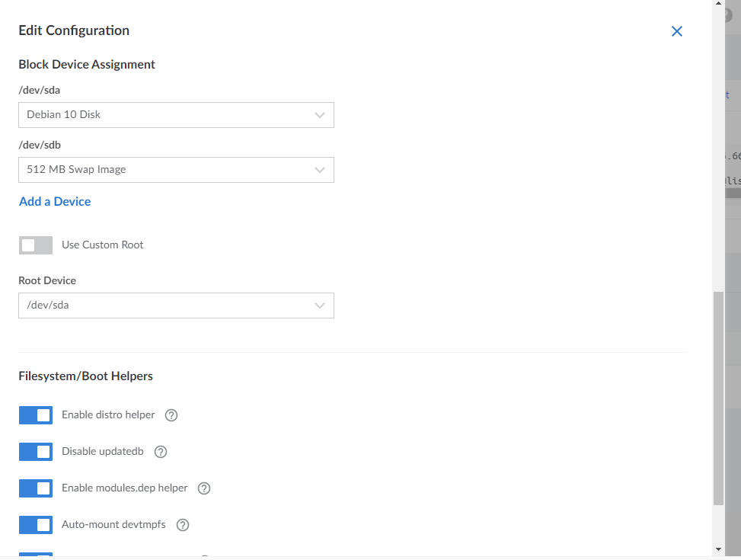The height and width of the screenshot is (560, 741).
Task: Click help icon beside Disable updatedb
Action: (160, 452)
